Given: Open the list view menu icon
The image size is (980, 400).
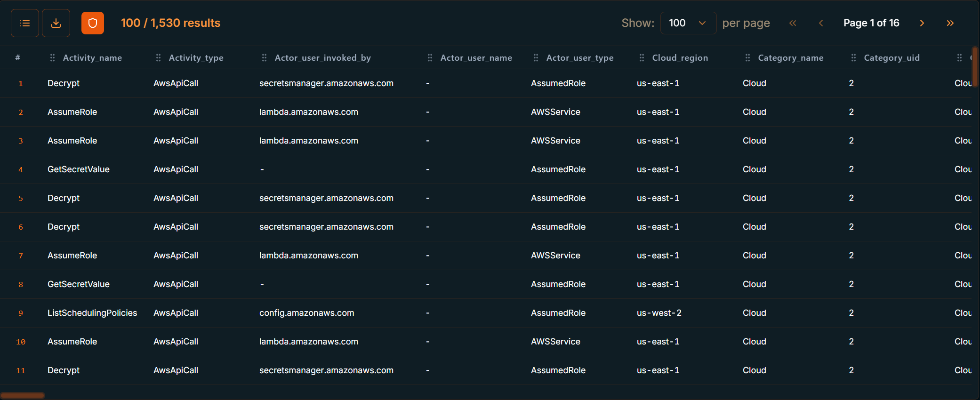Looking at the screenshot, I should click(x=25, y=23).
